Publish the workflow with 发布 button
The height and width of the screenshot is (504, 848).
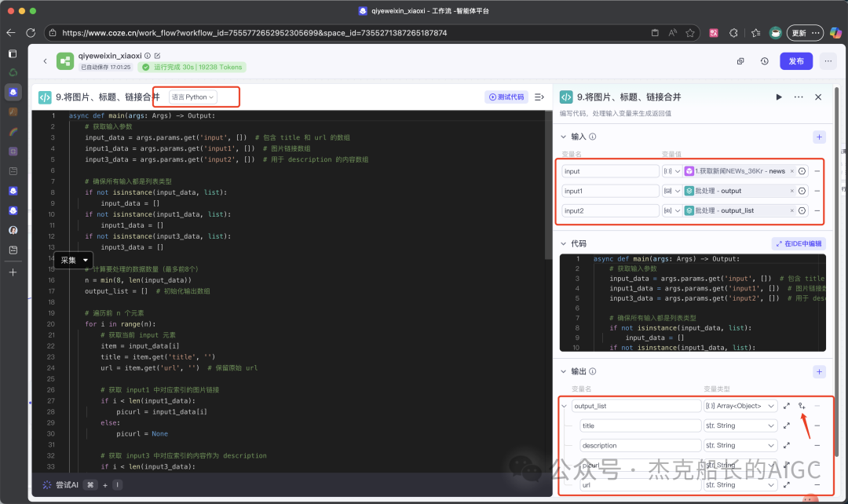[x=796, y=61]
